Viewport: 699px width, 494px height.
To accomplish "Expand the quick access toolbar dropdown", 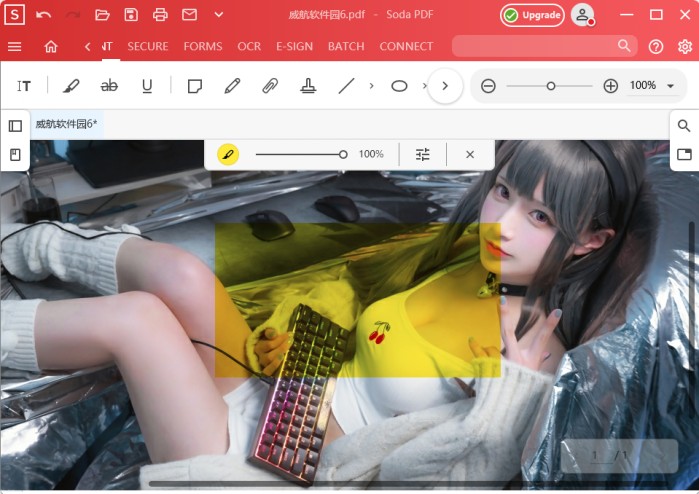I will coord(219,15).
